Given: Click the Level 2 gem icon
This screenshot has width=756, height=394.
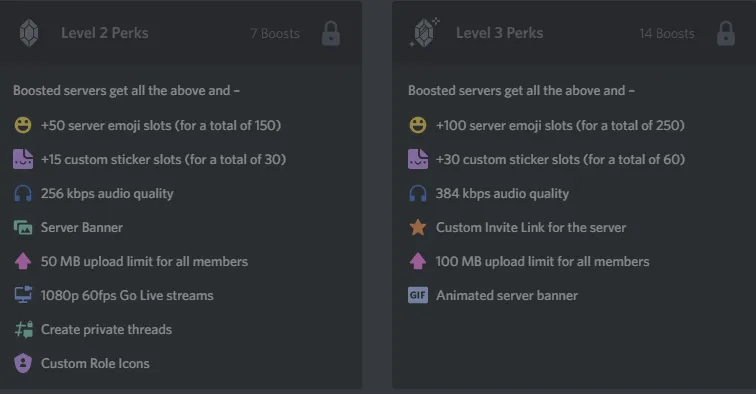Looking at the screenshot, I should 29,33.
